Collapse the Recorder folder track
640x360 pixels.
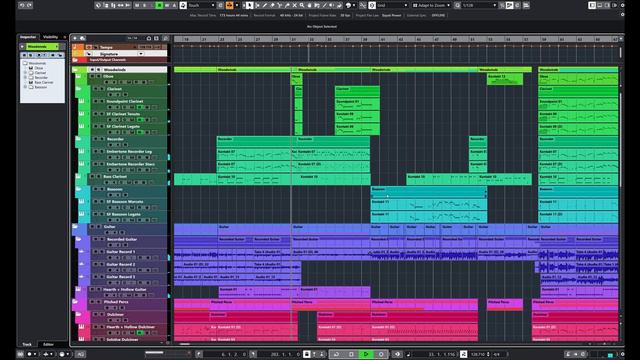point(78,139)
